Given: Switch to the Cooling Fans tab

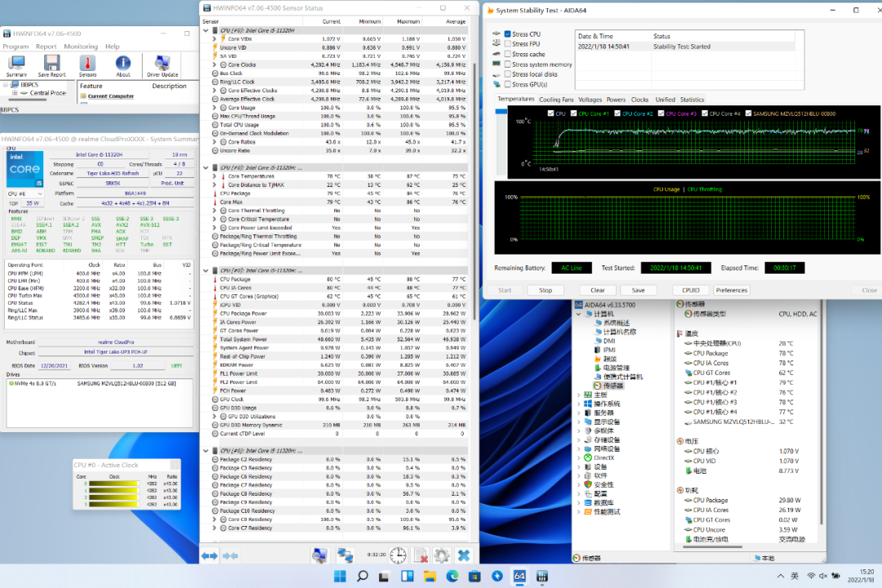Looking at the screenshot, I should pos(556,100).
